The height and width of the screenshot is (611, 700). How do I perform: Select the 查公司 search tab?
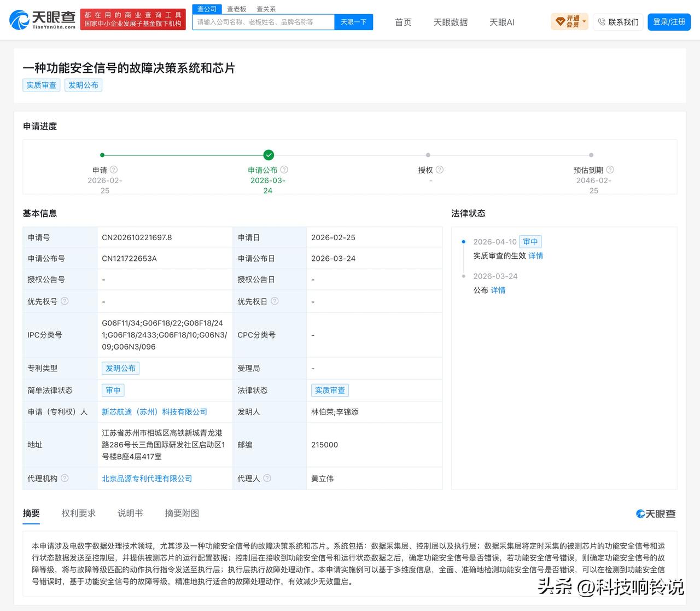pos(207,9)
